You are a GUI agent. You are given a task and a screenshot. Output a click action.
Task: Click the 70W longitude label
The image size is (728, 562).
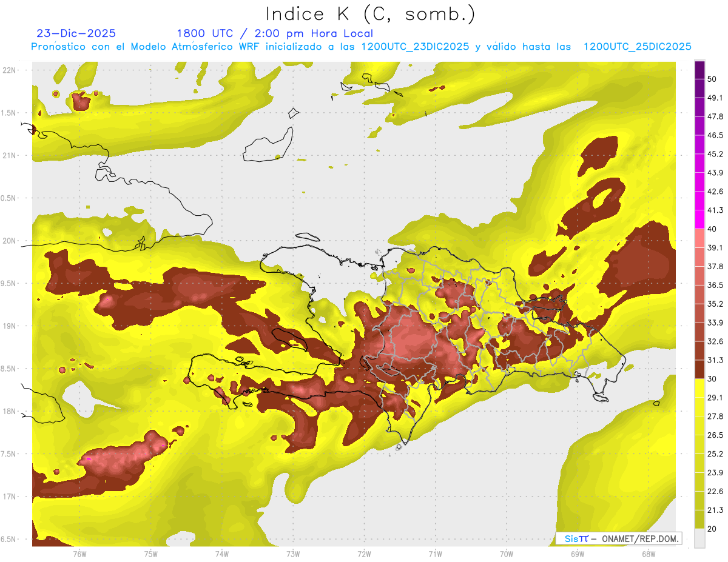[506, 554]
